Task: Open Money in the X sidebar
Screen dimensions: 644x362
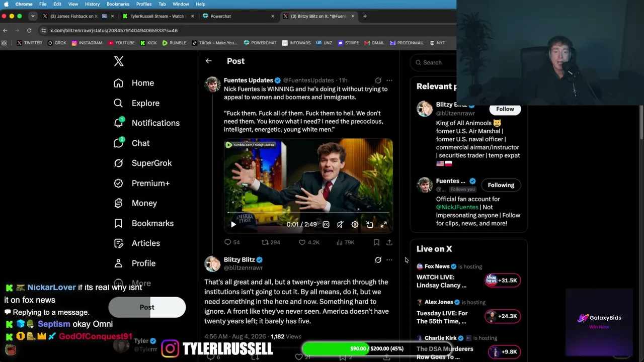Action: point(135,203)
